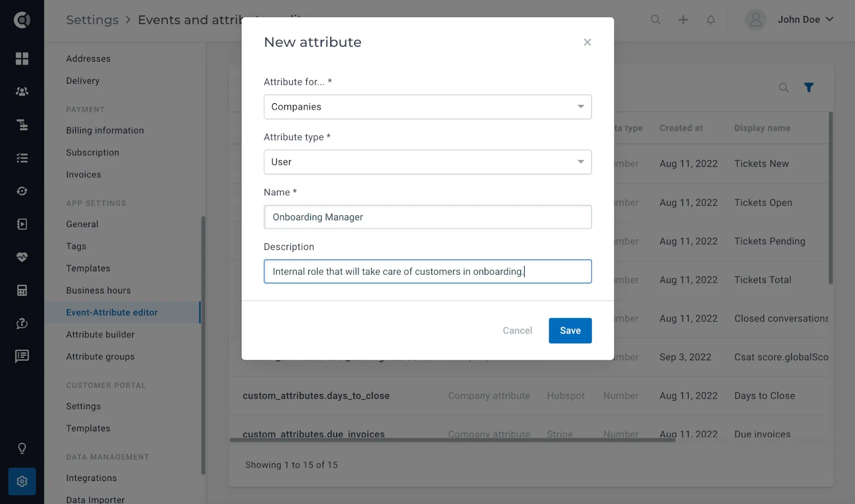Screen dimensions: 855x504
Task: Open the customers people icon in sidebar
Action: pyautogui.click(x=22, y=91)
